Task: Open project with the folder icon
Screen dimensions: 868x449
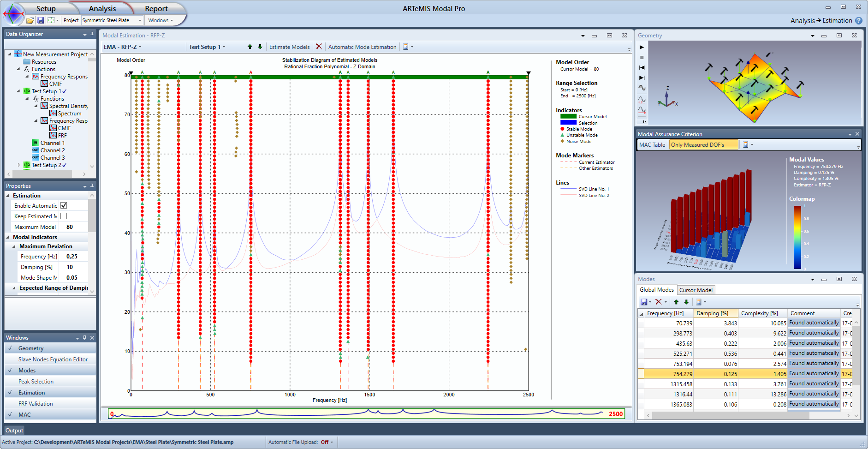Action: (30, 20)
